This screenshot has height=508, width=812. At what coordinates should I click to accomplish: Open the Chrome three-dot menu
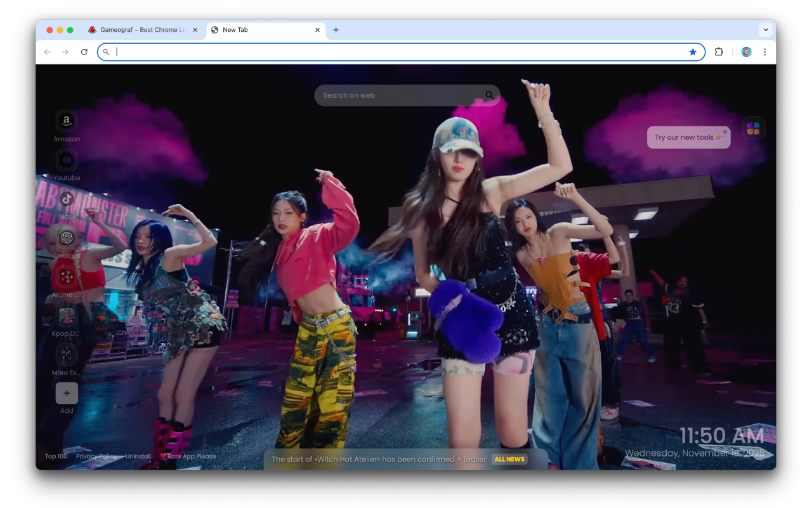coord(764,52)
